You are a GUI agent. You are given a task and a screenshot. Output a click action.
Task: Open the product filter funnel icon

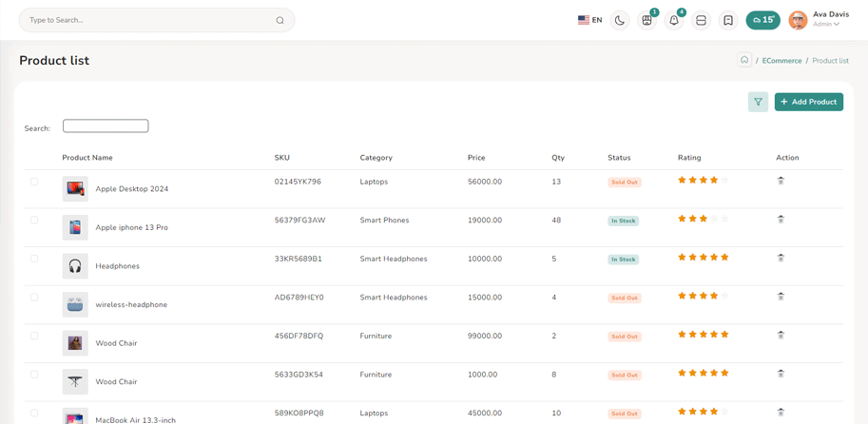(x=758, y=102)
